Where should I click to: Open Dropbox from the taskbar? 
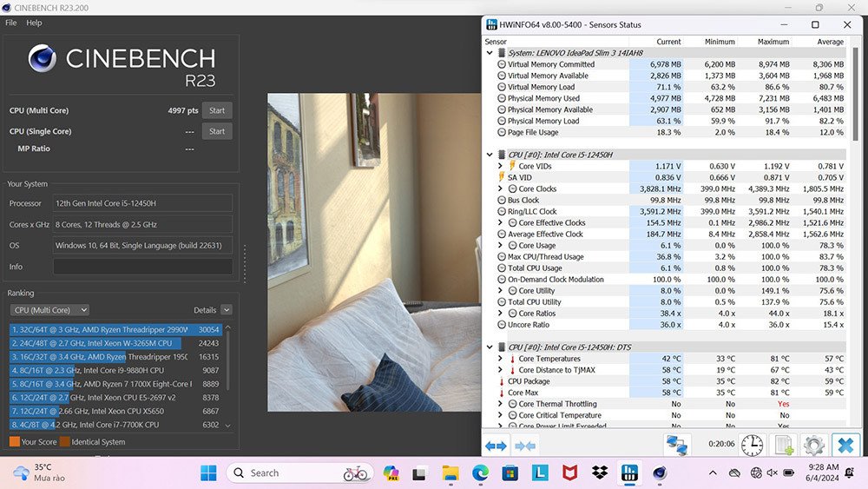(x=599, y=473)
